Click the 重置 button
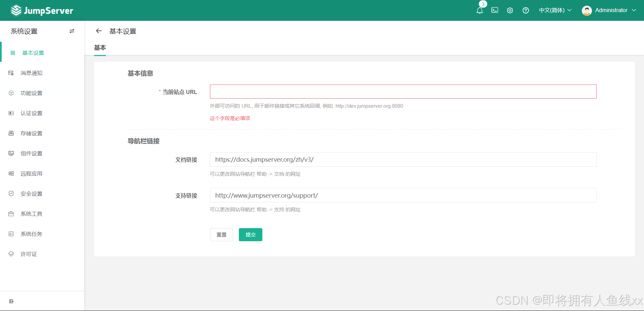 (221, 235)
